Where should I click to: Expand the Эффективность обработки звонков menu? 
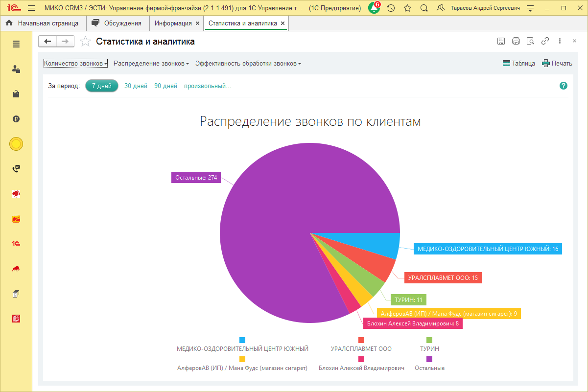(x=247, y=63)
